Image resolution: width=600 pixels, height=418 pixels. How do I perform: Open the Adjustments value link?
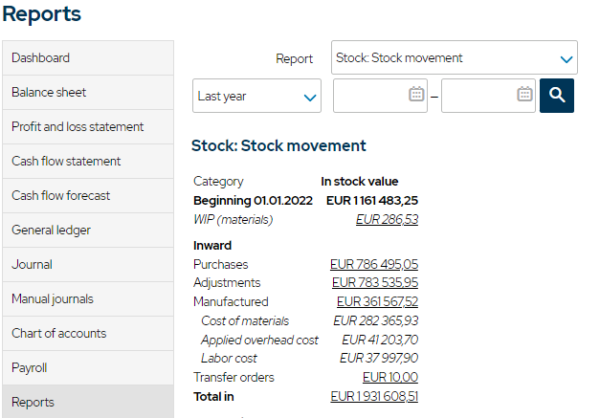[374, 283]
